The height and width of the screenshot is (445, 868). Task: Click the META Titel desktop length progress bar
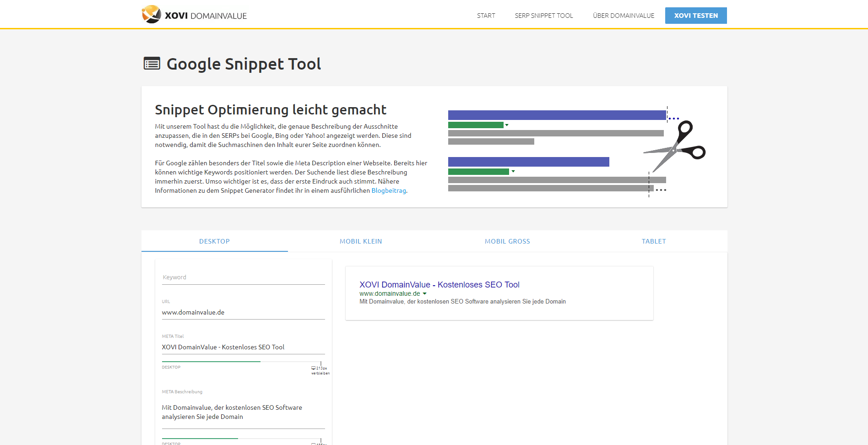[x=242, y=362]
